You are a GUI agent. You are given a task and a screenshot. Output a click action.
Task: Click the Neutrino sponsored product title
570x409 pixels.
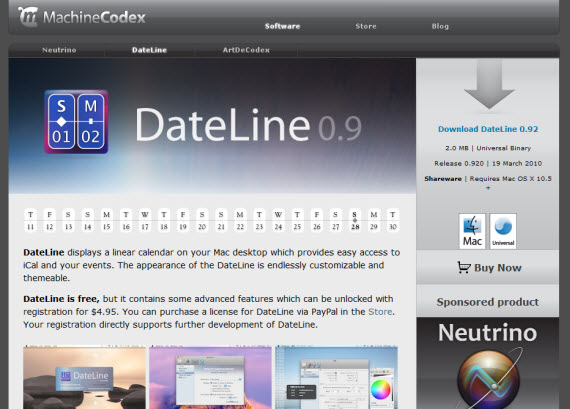(487, 332)
